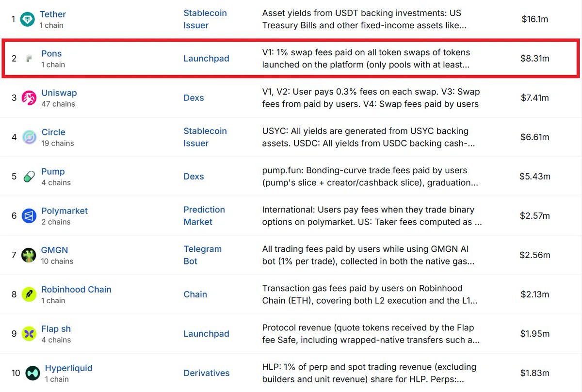The width and height of the screenshot is (582, 392).
Task: Open Tether's Stablecoin Issuer category
Action: (205, 19)
